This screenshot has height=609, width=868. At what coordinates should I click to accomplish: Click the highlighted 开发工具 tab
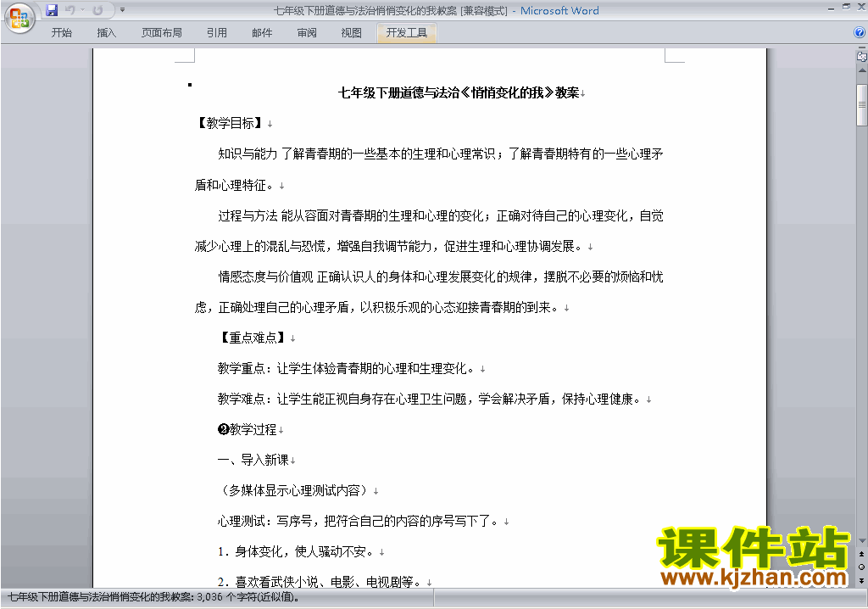407,33
